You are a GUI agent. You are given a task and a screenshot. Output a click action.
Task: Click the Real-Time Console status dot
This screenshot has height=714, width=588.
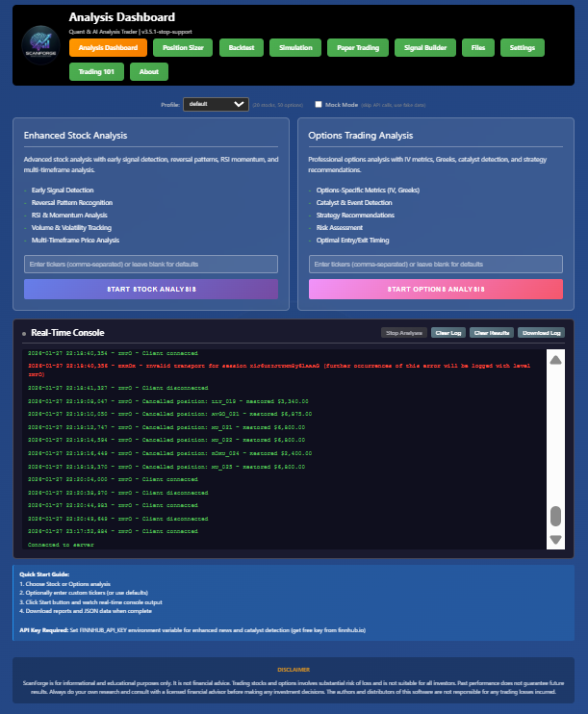(24, 334)
